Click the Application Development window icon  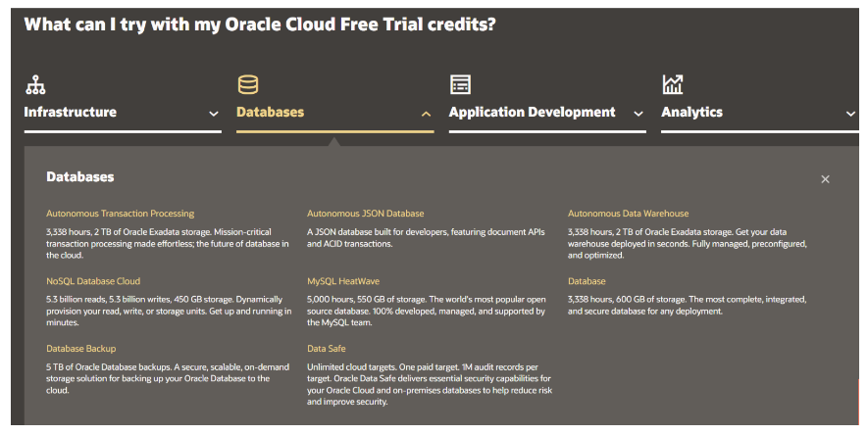pos(460,84)
